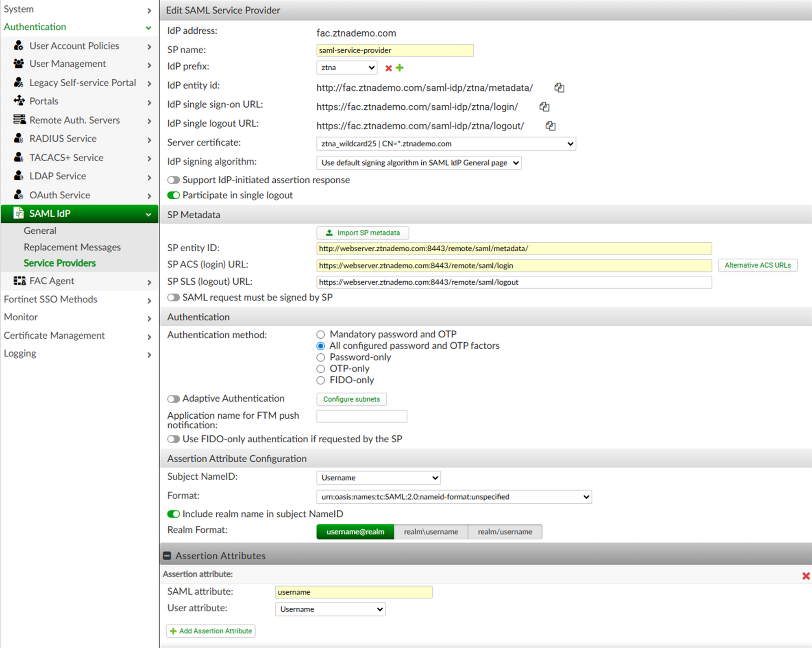This screenshot has height=648, width=812.
Task: Open the FAC Agent sidebar item
Action: click(52, 281)
